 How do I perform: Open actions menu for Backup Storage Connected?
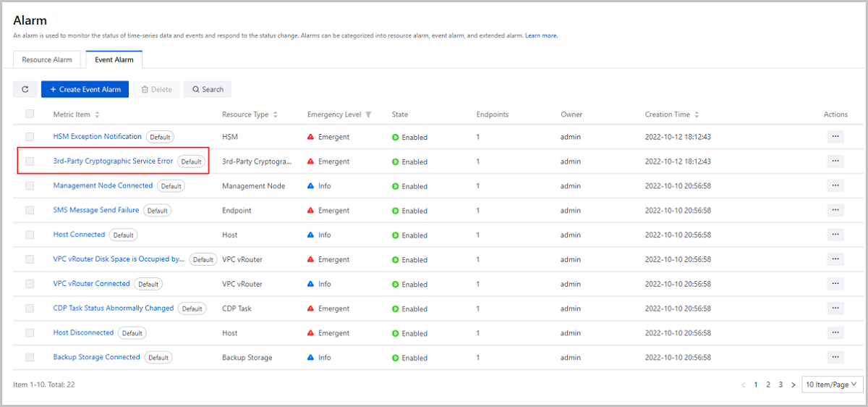[835, 357]
